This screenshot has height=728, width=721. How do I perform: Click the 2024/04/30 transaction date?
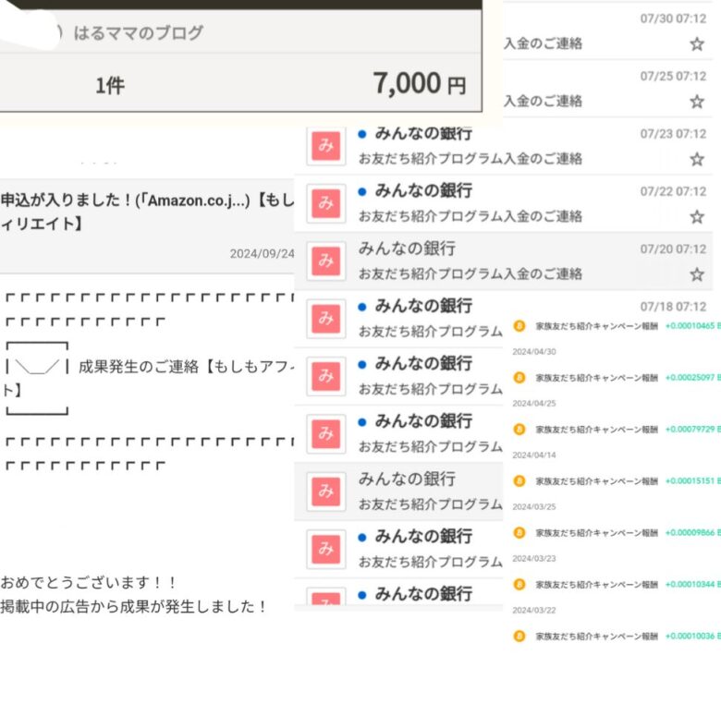tap(534, 352)
